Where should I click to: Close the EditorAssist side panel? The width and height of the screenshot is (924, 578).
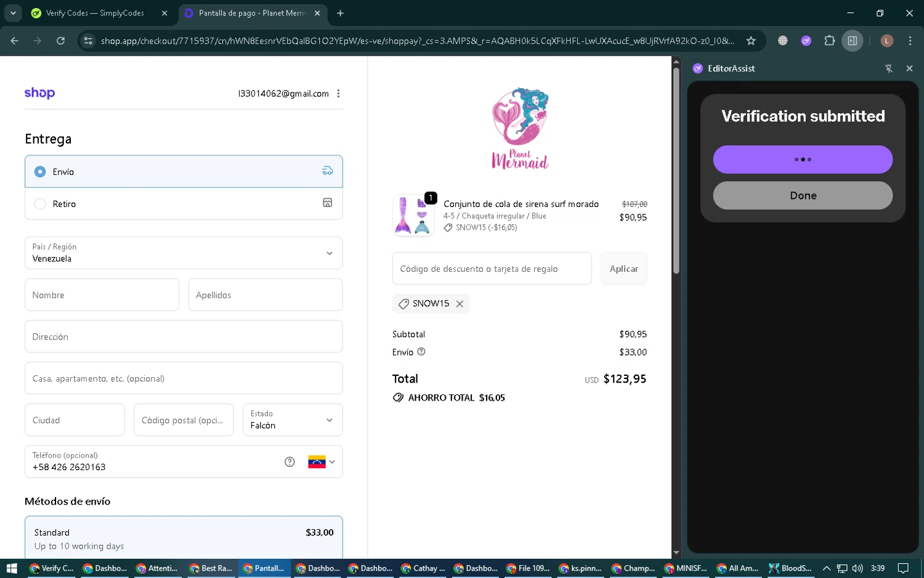pos(909,68)
